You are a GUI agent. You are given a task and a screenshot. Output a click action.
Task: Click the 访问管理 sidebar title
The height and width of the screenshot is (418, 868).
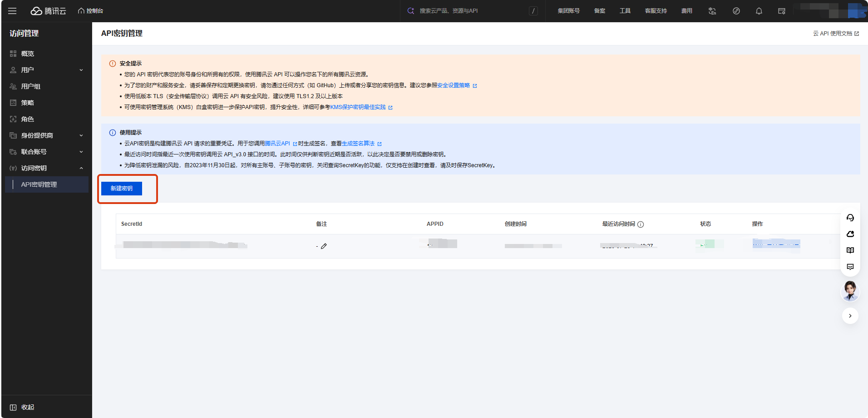point(24,33)
